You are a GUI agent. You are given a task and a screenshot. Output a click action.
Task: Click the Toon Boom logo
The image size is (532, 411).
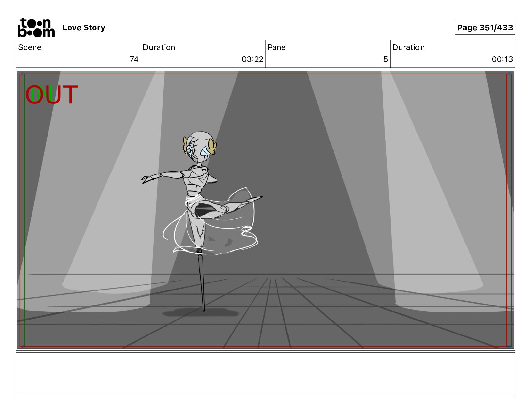[x=36, y=27]
